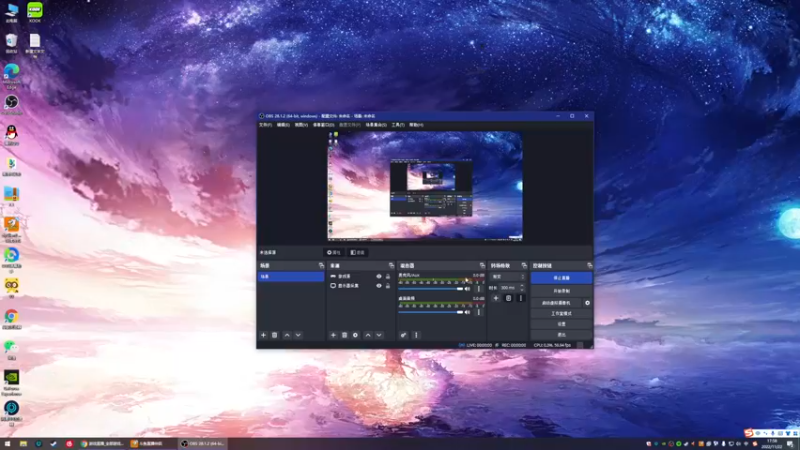Click the Filters button below preview
This screenshot has width=800, height=450.
(x=358, y=253)
